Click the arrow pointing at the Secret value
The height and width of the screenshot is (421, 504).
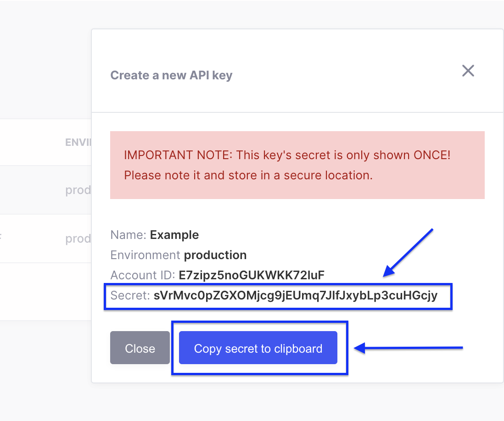pyautogui.click(x=409, y=252)
